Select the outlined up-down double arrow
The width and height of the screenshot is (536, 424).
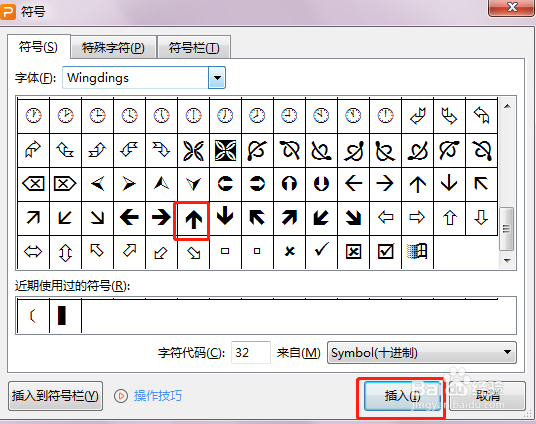[x=65, y=252]
